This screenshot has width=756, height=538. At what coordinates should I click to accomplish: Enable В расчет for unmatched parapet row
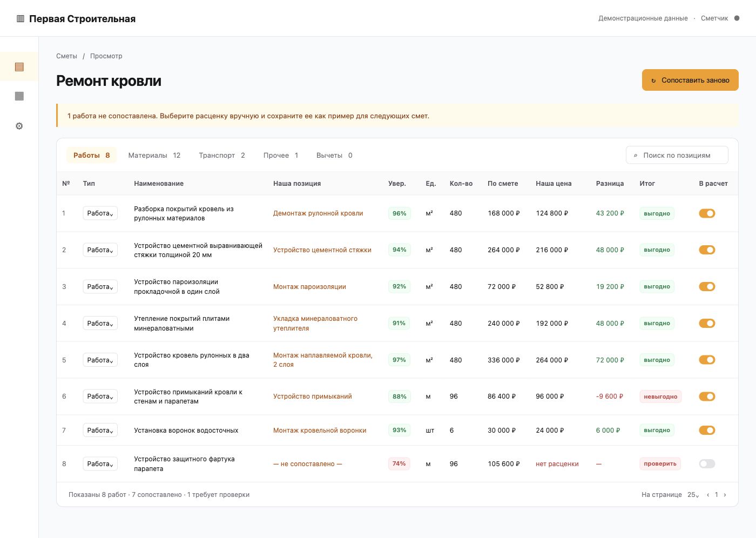pos(707,464)
